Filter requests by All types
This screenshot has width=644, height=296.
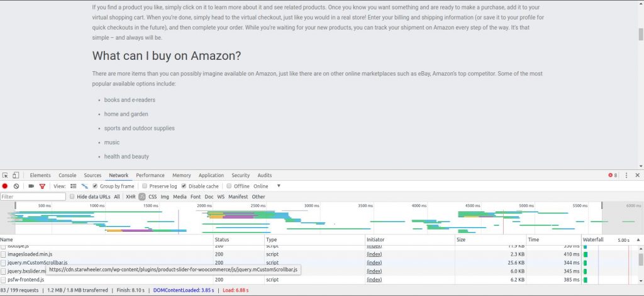pyautogui.click(x=117, y=197)
